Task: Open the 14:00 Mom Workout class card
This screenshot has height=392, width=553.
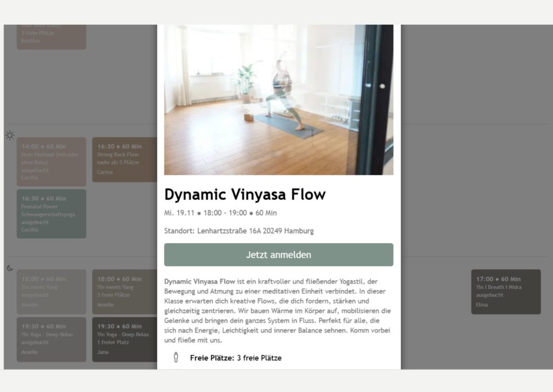Action: point(51,162)
